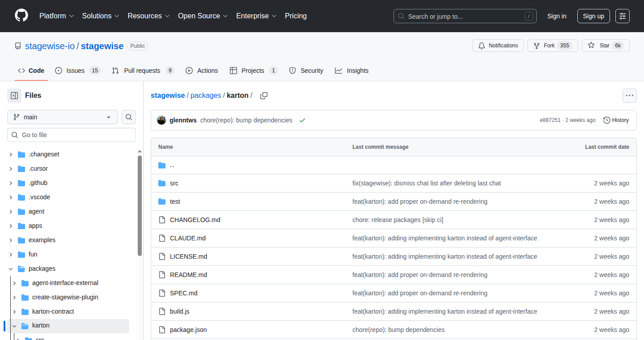The width and height of the screenshot is (644, 340).
Task: Click the repository icon beside stagewise-io
Action: click(x=18, y=46)
